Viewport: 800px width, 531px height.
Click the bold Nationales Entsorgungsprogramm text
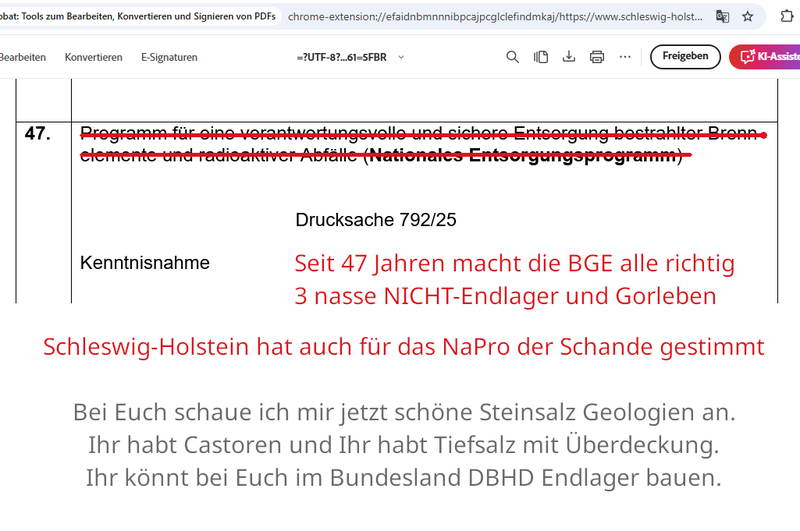coord(524,154)
